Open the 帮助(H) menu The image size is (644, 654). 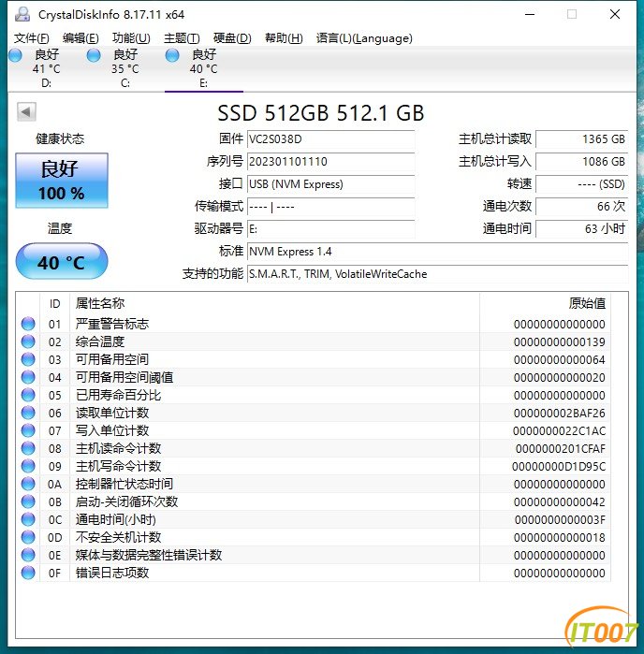(284, 38)
